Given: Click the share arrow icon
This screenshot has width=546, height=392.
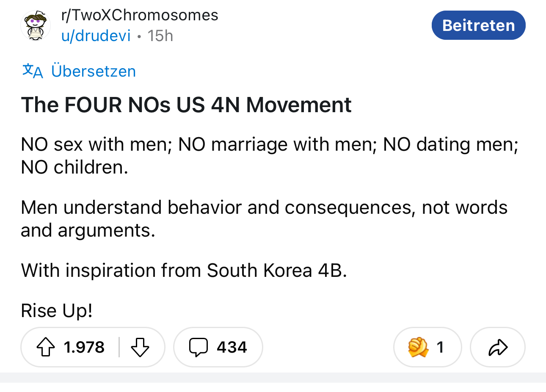Looking at the screenshot, I should click(x=498, y=348).
